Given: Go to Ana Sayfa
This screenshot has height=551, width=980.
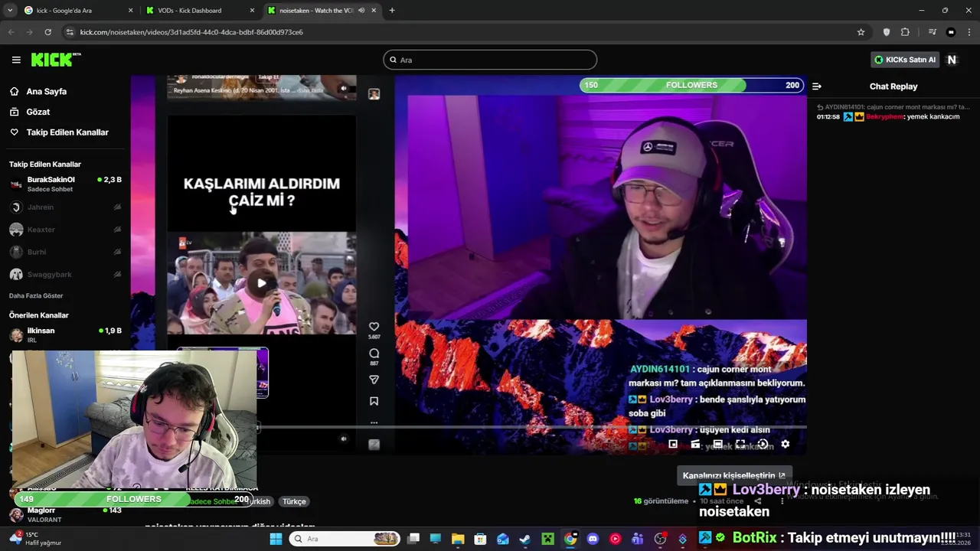Looking at the screenshot, I should coord(47,91).
